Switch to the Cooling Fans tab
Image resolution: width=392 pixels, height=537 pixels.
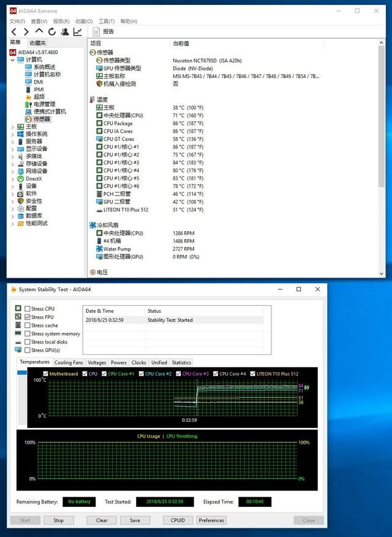tap(69, 362)
